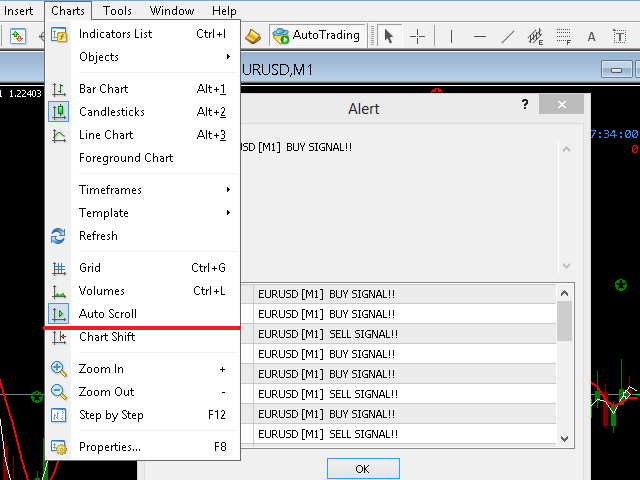
Task: Click the Auto Scroll icon
Action: [x=59, y=314]
